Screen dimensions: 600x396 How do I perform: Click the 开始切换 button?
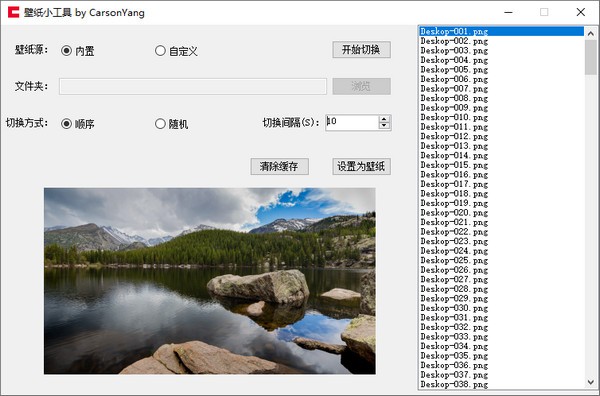tap(361, 50)
